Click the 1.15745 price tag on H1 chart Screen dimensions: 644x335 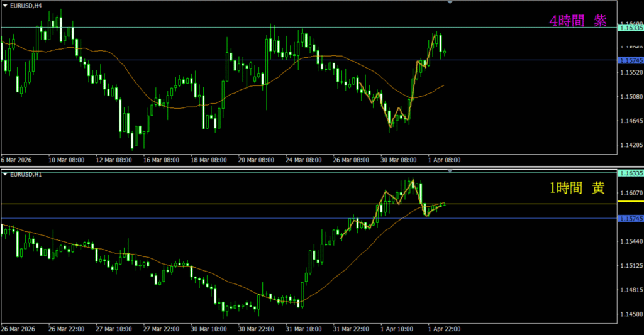tap(630, 219)
